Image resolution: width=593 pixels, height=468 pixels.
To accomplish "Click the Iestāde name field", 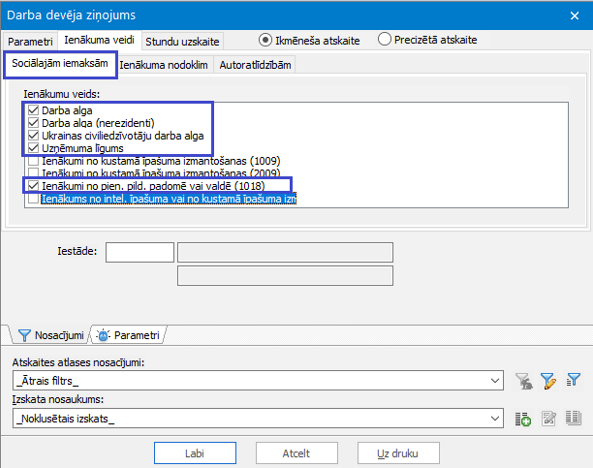I will point(285,252).
